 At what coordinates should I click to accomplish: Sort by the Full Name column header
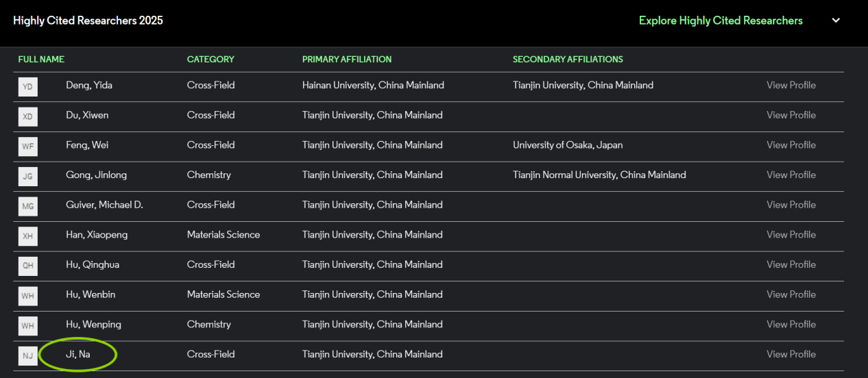coord(41,60)
